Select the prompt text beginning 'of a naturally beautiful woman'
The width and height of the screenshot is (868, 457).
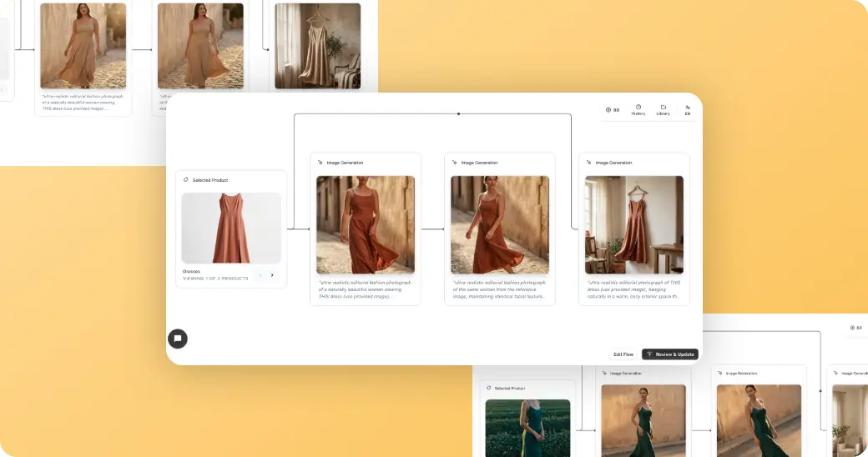coord(365,289)
